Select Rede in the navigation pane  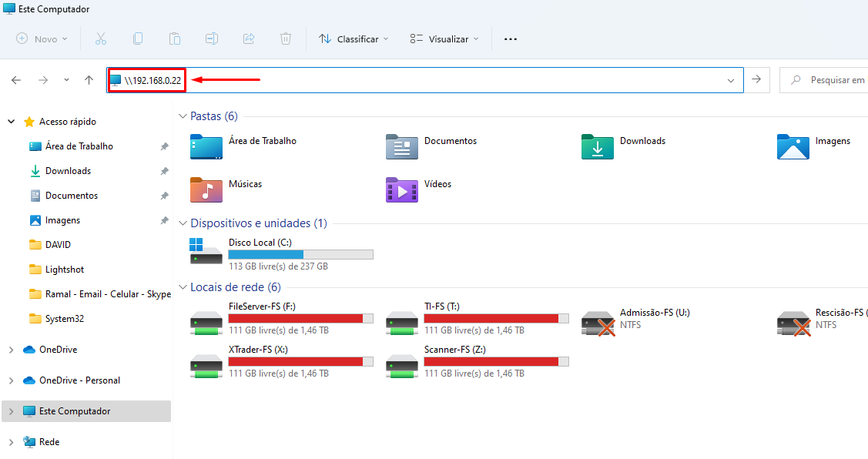click(49, 442)
